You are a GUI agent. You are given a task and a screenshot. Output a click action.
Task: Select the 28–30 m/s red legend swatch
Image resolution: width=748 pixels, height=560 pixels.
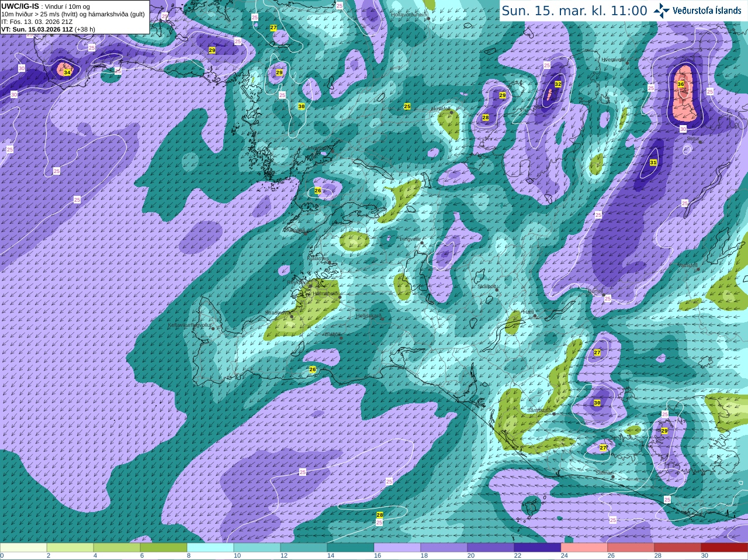coord(678,548)
